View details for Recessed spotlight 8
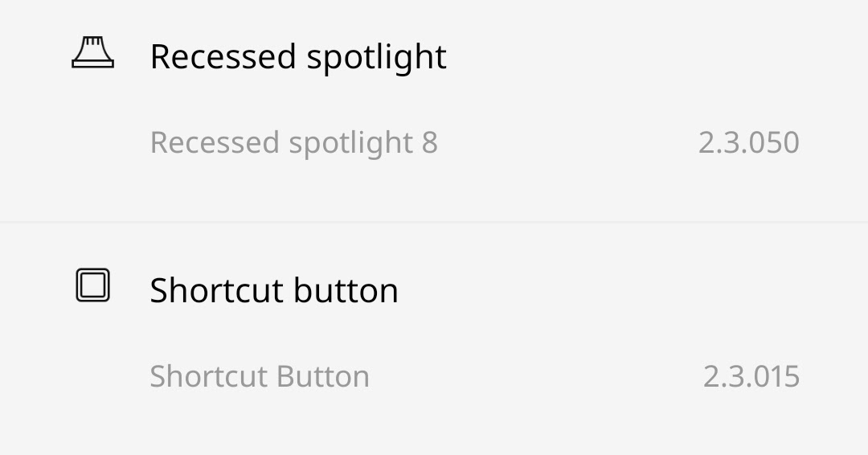This screenshot has width=868, height=455. [x=293, y=143]
